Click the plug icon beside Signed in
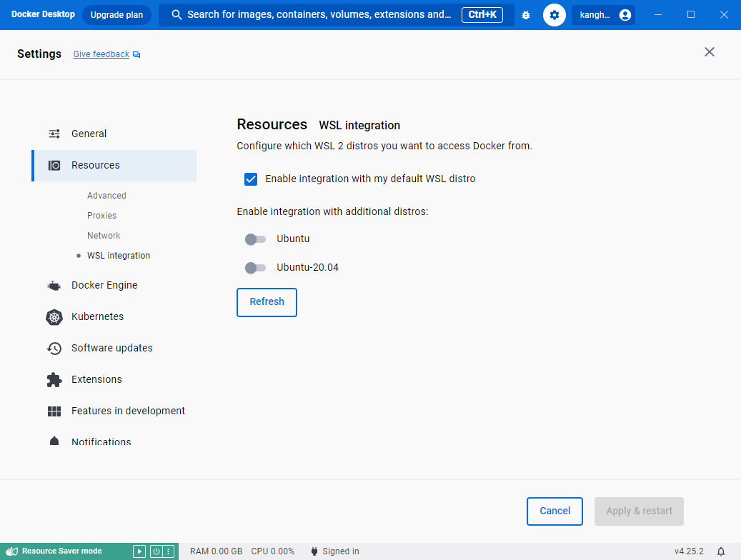 click(x=314, y=551)
